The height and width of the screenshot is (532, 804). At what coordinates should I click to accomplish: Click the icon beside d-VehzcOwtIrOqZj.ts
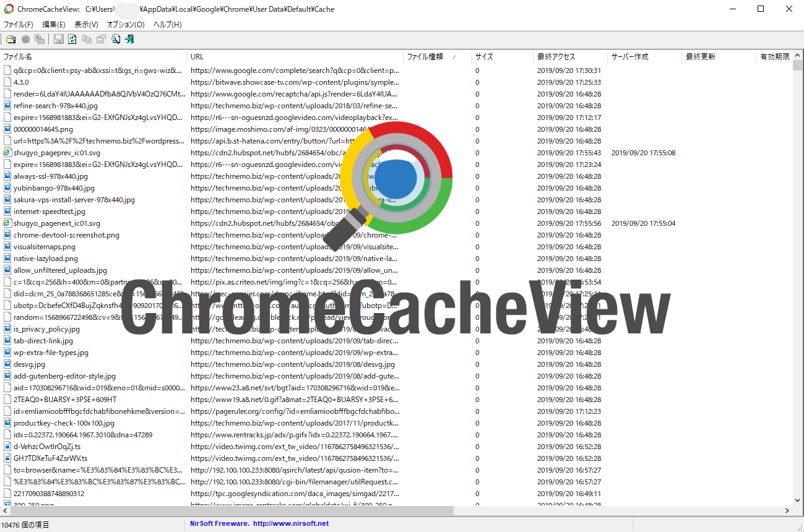point(7,447)
